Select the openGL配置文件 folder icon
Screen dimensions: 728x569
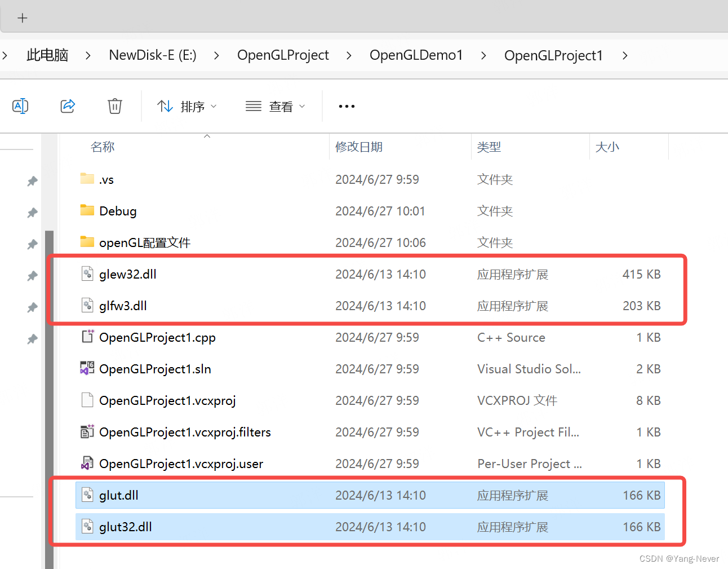click(x=87, y=242)
